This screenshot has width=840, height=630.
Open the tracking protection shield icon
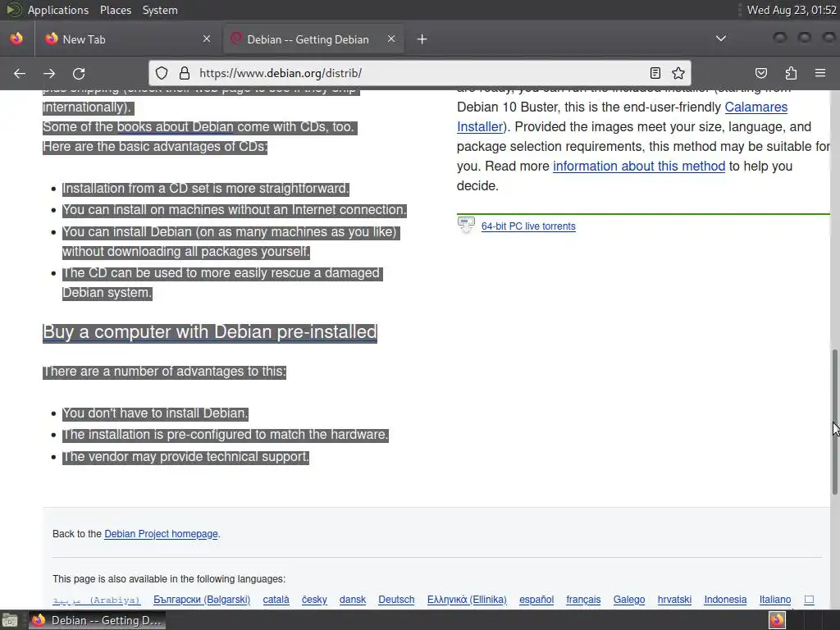coord(162,73)
